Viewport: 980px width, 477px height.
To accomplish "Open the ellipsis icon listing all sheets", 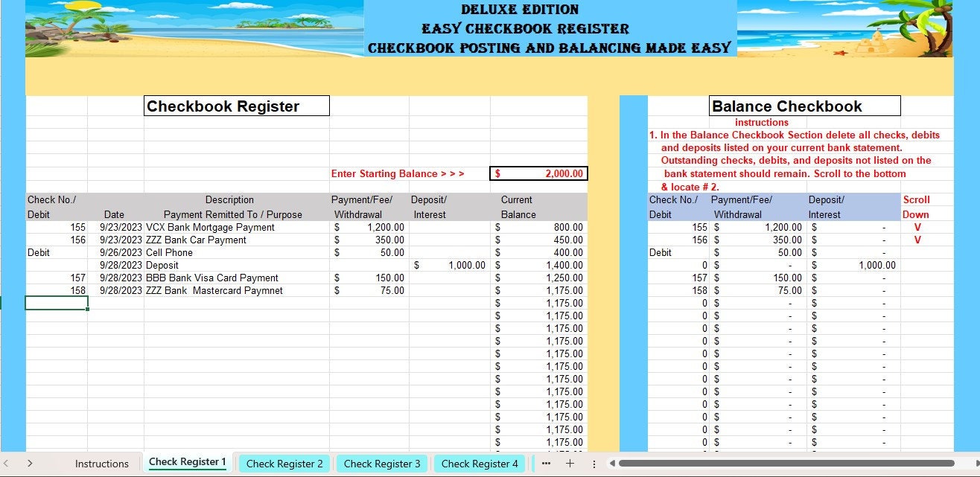I will [546, 464].
